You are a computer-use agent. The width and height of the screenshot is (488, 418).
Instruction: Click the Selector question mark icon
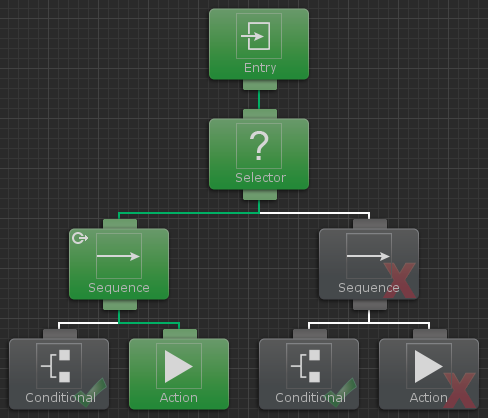point(259,146)
